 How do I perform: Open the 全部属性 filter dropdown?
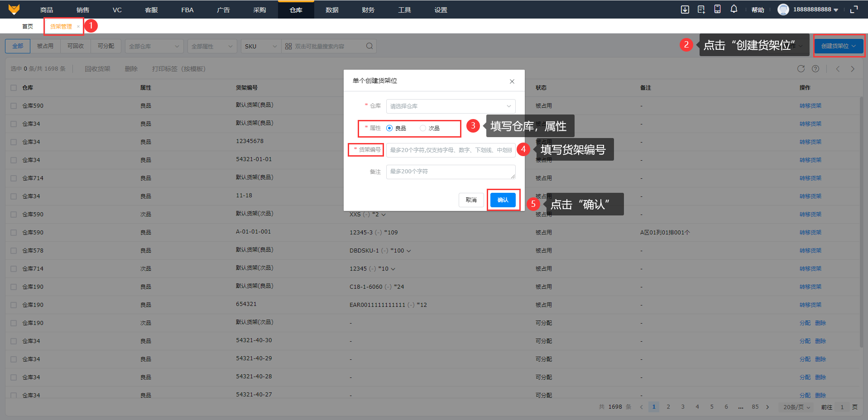tap(212, 46)
